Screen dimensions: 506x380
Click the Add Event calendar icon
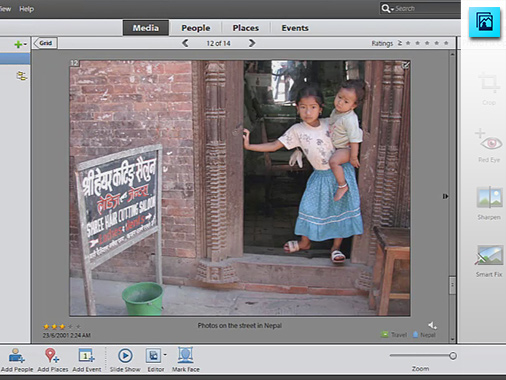coord(86,355)
